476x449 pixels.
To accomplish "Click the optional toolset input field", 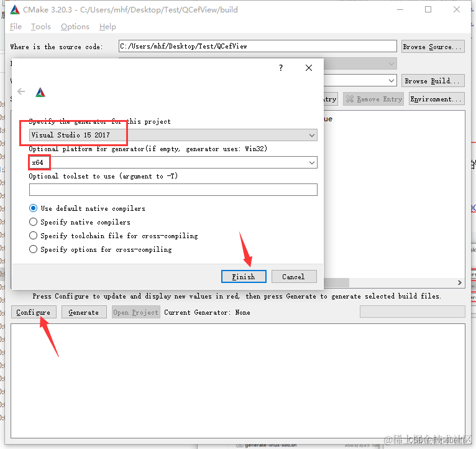I will 173,190.
